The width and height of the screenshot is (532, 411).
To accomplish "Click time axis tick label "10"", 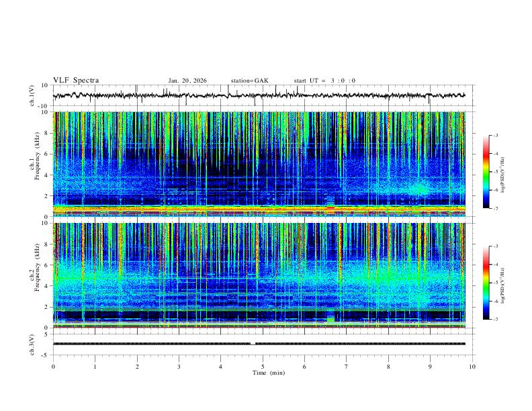I will tap(472, 367).
